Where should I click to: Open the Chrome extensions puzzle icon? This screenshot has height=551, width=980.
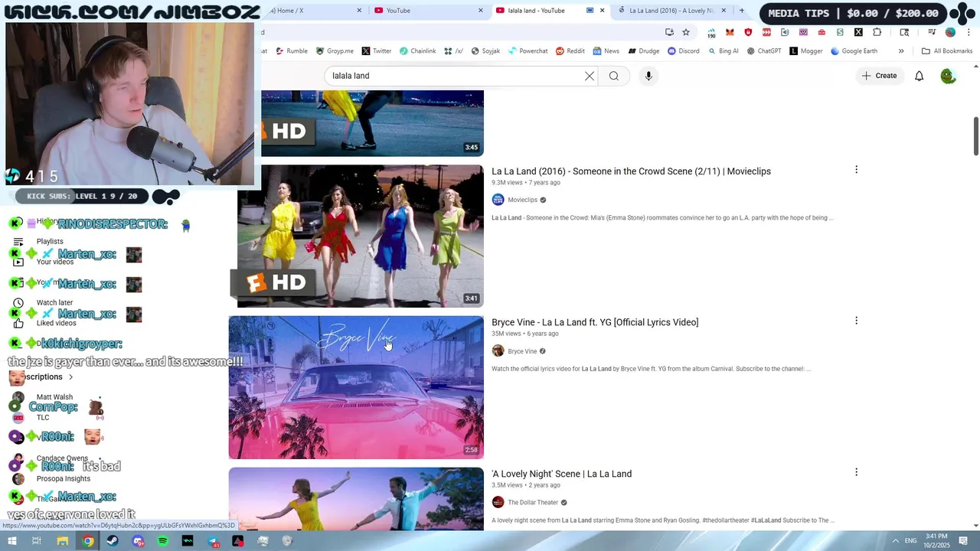(x=877, y=32)
